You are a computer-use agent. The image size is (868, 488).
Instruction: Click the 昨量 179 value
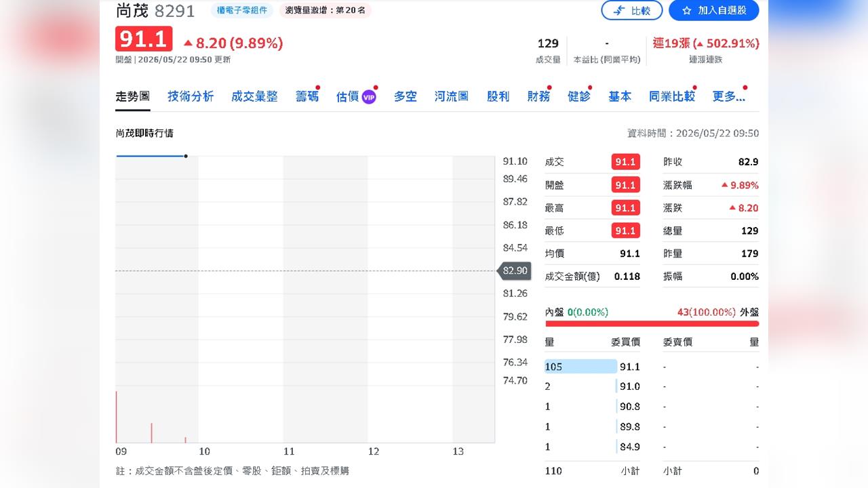[x=750, y=253]
